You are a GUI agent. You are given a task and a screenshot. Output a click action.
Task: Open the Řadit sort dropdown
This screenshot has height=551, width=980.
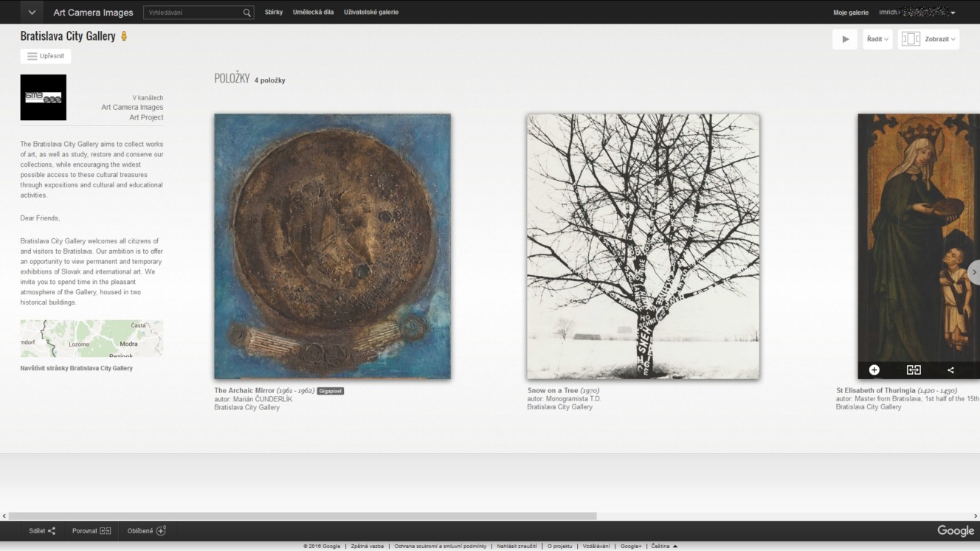878,39
